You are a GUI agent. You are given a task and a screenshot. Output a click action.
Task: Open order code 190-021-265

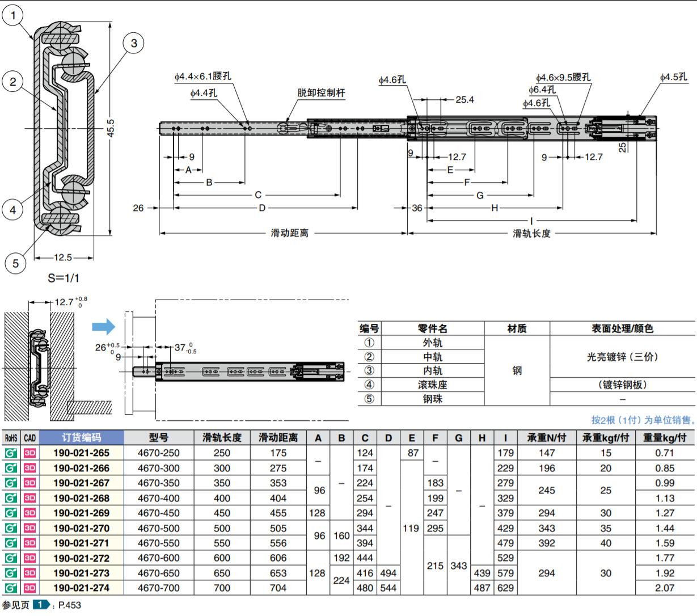[82, 453]
